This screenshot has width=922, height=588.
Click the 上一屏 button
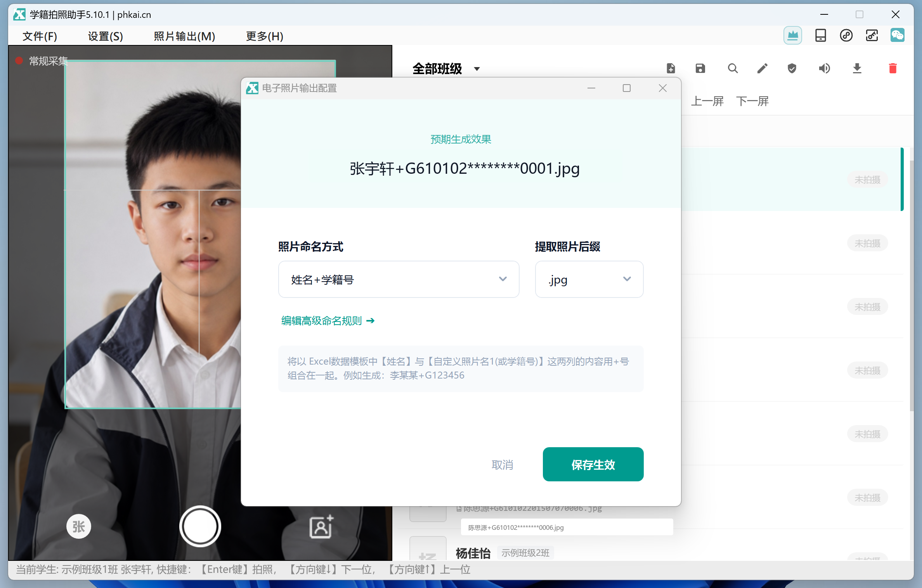(707, 101)
